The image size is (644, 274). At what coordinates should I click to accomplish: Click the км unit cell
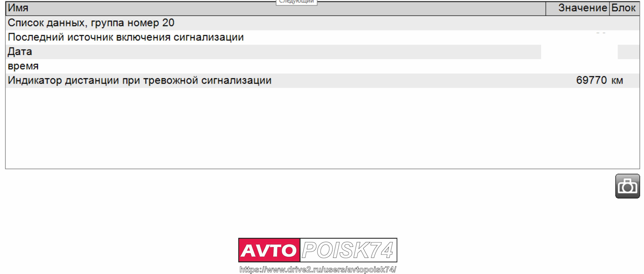pos(617,81)
